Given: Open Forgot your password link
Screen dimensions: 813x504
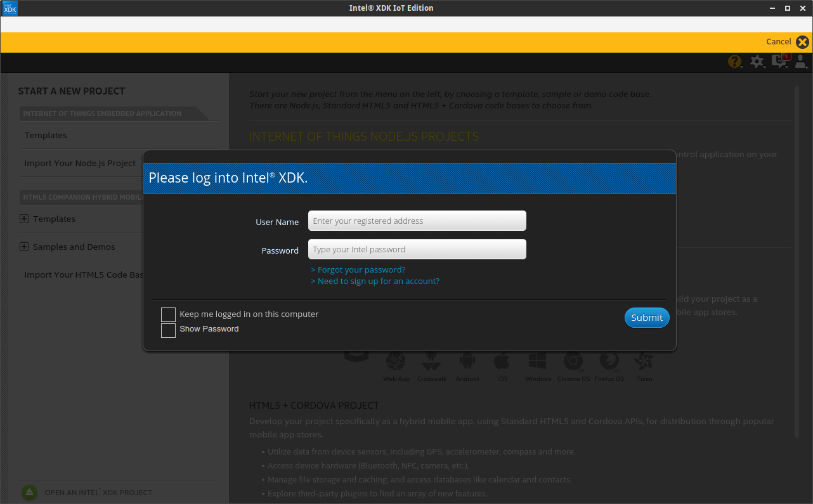Looking at the screenshot, I should pyautogui.click(x=358, y=269).
